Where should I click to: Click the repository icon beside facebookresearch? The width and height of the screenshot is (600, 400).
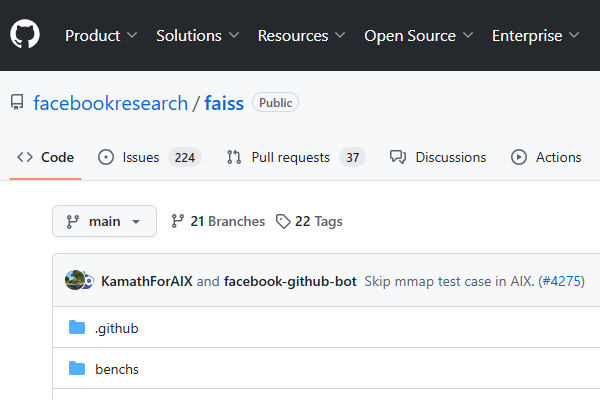pyautogui.click(x=17, y=103)
